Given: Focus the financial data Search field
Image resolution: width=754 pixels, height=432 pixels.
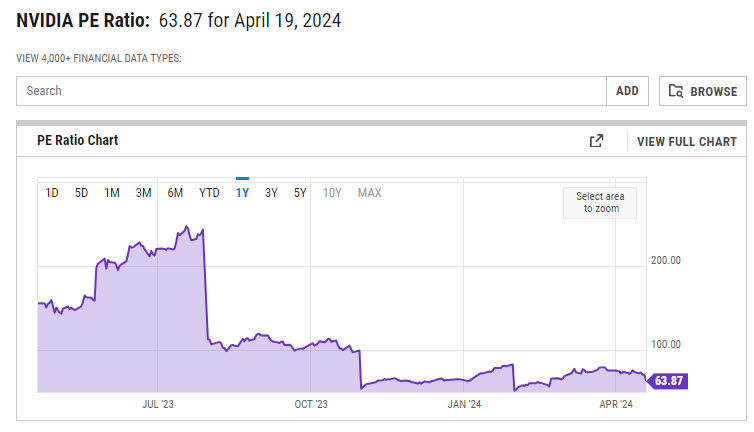Looking at the screenshot, I should (311, 91).
